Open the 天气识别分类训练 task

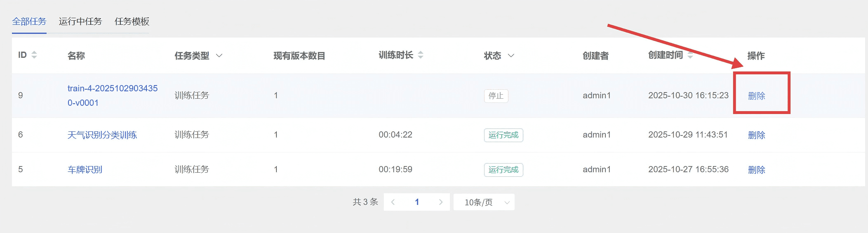click(x=102, y=135)
